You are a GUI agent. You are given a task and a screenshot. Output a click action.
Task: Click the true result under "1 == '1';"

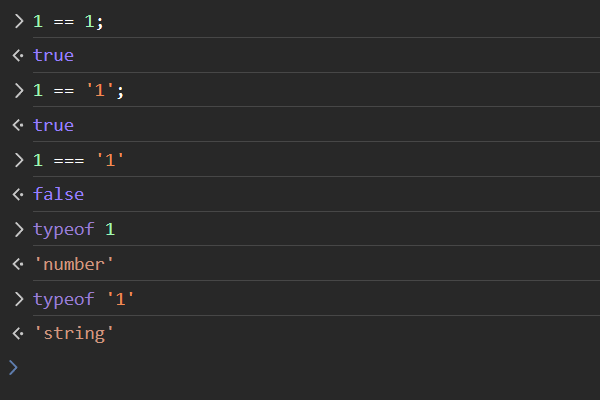(x=53, y=125)
